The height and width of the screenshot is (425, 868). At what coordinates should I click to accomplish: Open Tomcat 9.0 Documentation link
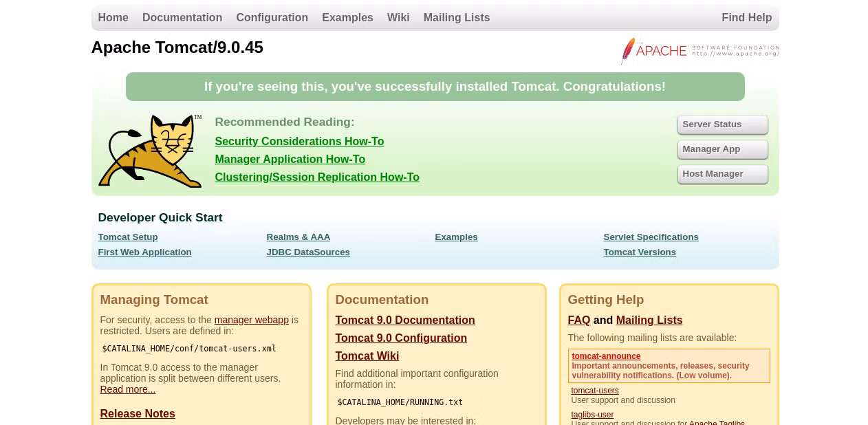[x=405, y=320]
